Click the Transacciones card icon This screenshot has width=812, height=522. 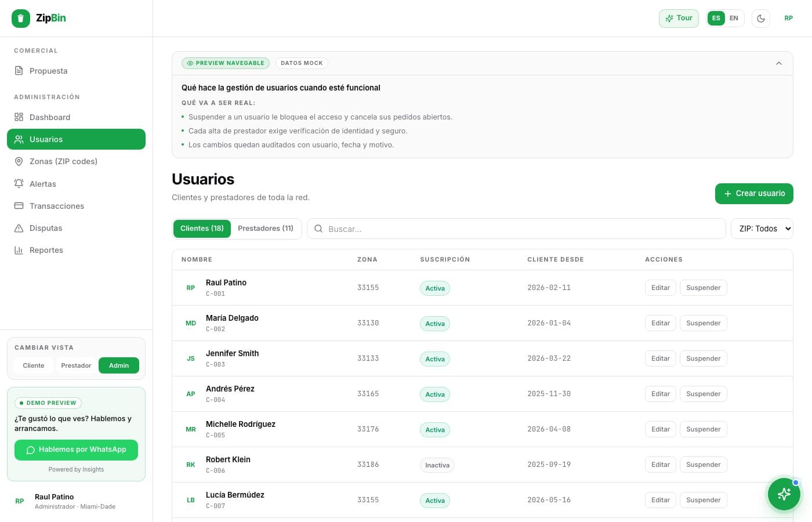coord(19,206)
